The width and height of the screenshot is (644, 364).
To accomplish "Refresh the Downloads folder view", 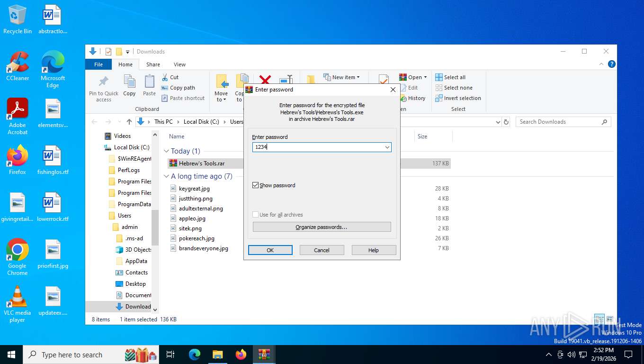I will pyautogui.click(x=506, y=122).
